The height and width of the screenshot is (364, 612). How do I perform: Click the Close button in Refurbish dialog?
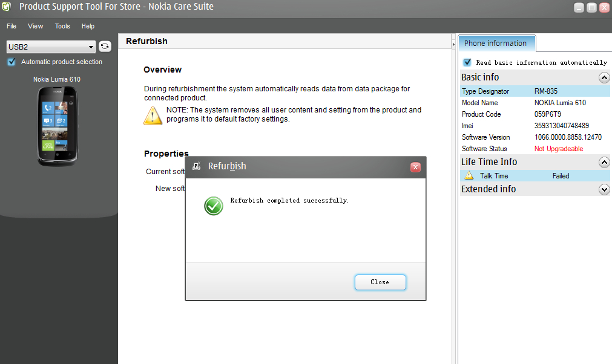click(x=380, y=282)
